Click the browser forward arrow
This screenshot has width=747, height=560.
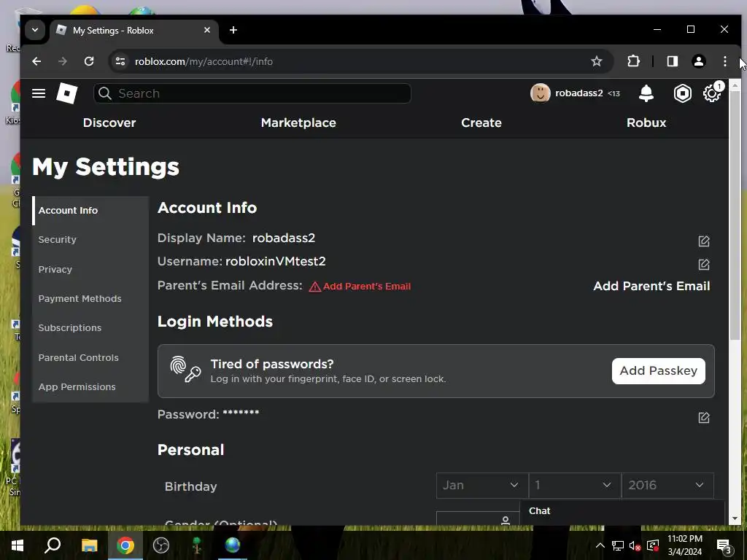63,61
